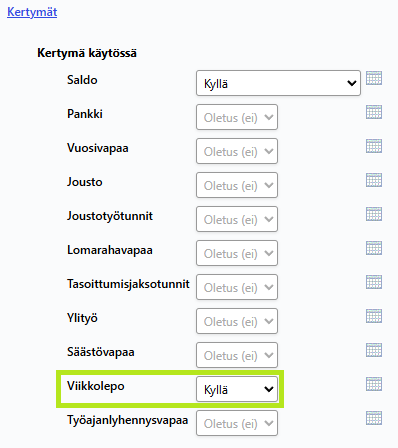Screen dimensions: 398x448
Task: Click calendar icon next to Lomarahavapaa
Action: (374, 248)
